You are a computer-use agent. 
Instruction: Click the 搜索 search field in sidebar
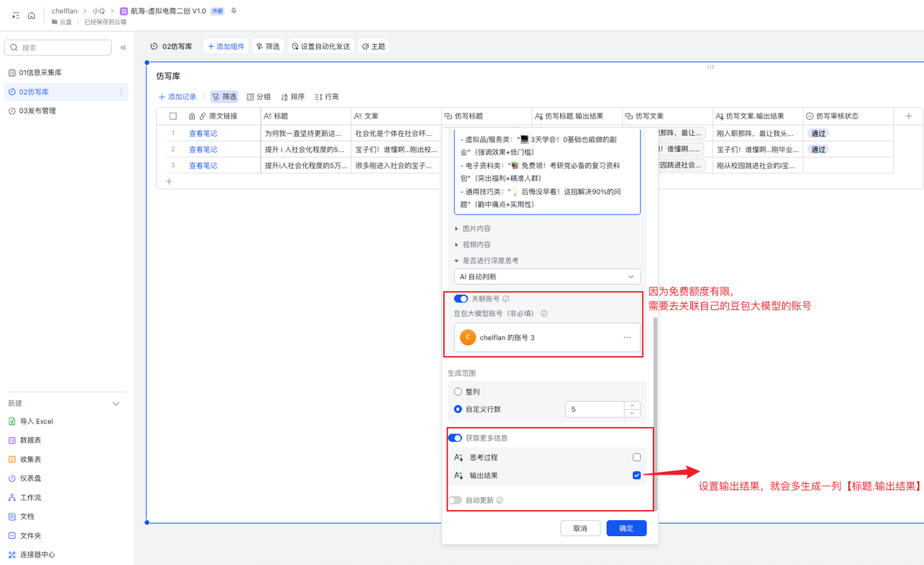(58, 48)
